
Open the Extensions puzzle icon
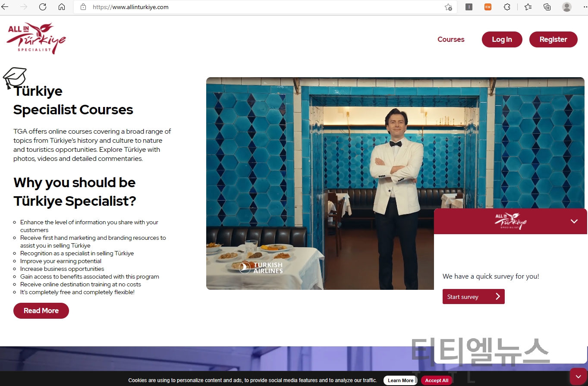point(507,7)
